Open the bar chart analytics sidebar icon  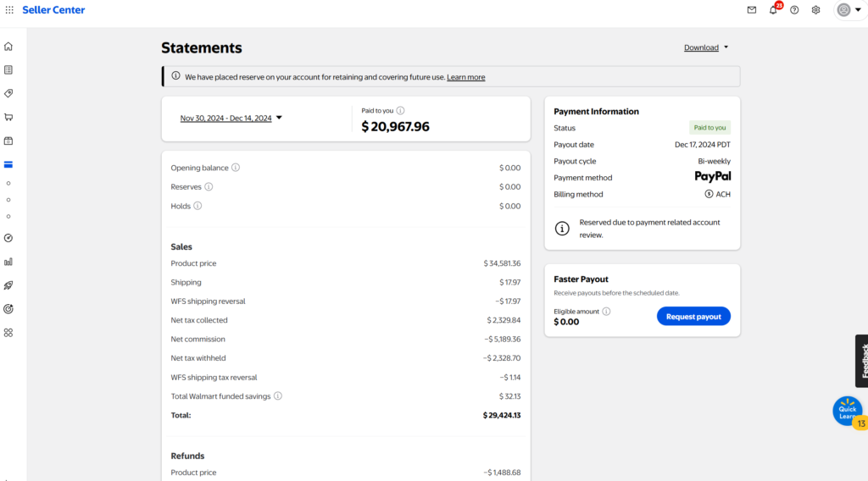coord(8,262)
